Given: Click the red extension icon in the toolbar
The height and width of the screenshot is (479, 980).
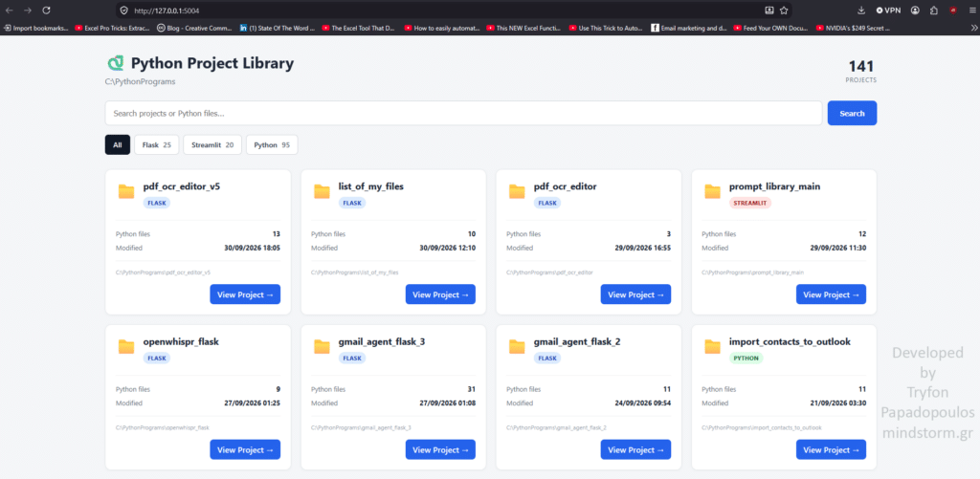Looking at the screenshot, I should point(953,10).
